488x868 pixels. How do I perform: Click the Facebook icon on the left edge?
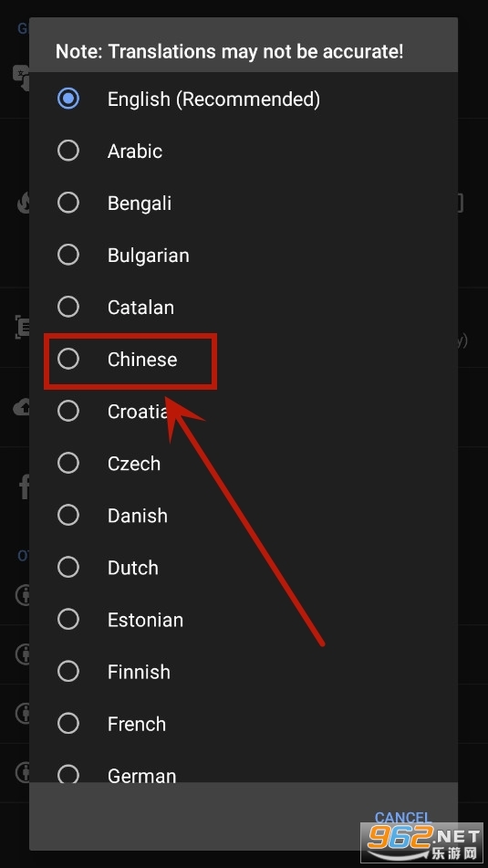(25, 488)
